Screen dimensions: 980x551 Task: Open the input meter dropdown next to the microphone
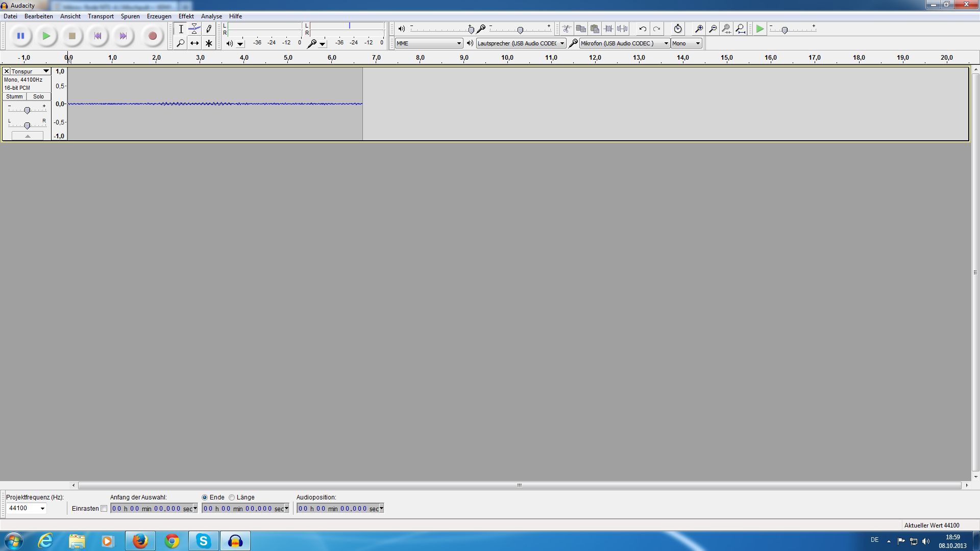pyautogui.click(x=323, y=44)
